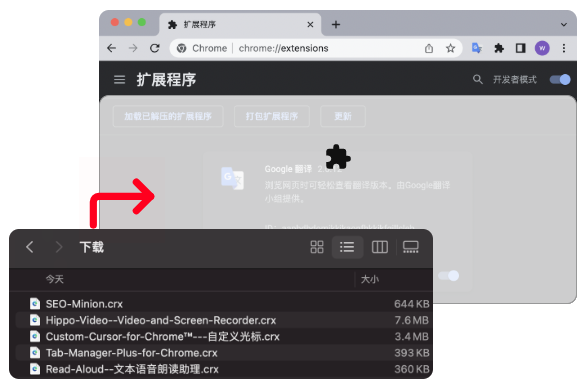
Task: Click the SEO-Minion.crx file icon
Action: point(35,304)
